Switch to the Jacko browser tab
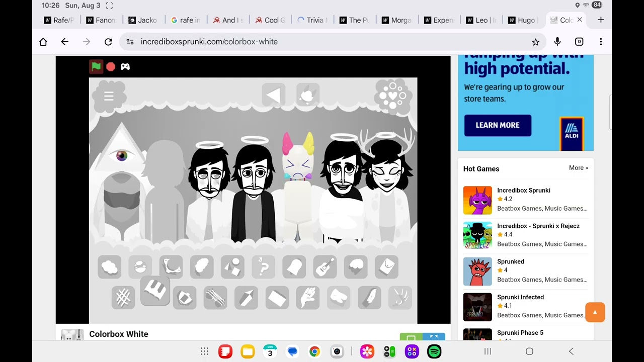Viewport: 644px width, 362px height. [143, 20]
